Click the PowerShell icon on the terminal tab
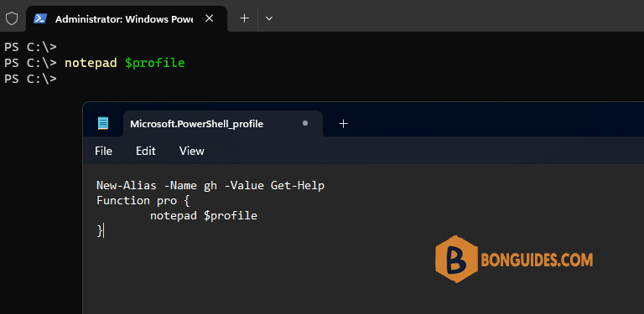This screenshot has height=314, width=644. (40, 18)
